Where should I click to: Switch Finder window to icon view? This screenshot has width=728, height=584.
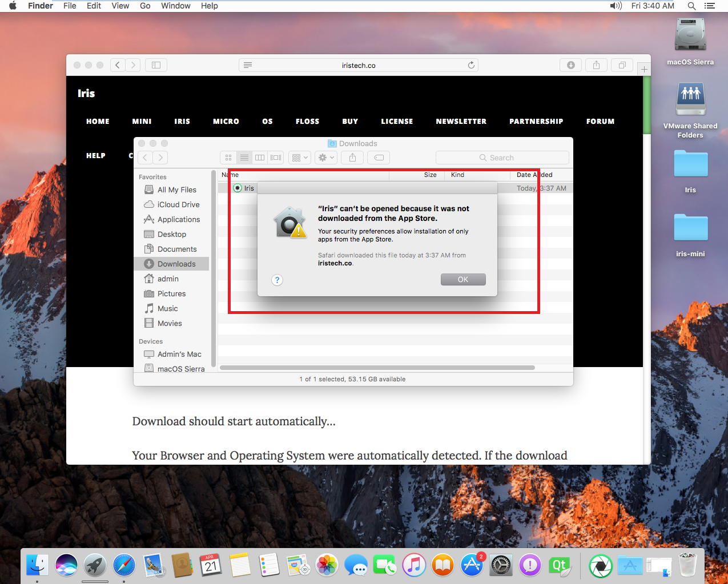click(x=228, y=158)
